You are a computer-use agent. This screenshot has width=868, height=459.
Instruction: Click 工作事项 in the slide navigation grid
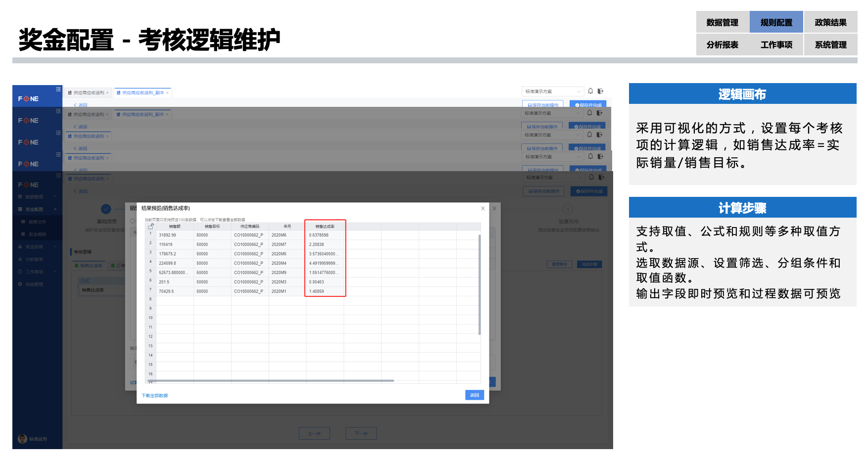776,45
